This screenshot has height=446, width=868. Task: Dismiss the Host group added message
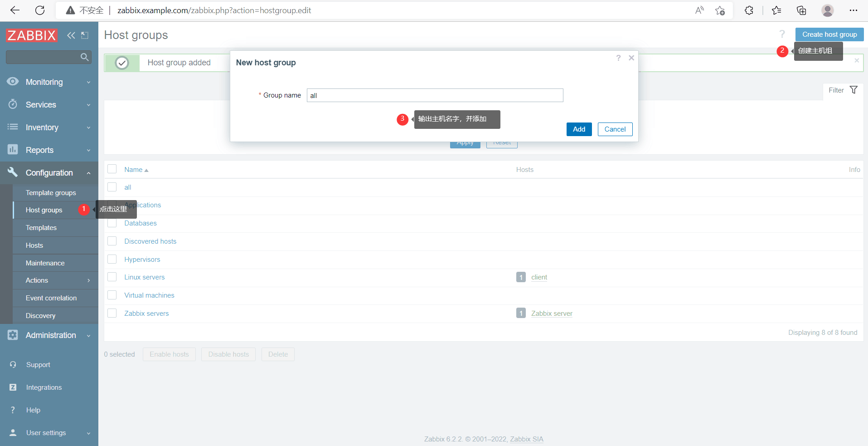tap(857, 60)
